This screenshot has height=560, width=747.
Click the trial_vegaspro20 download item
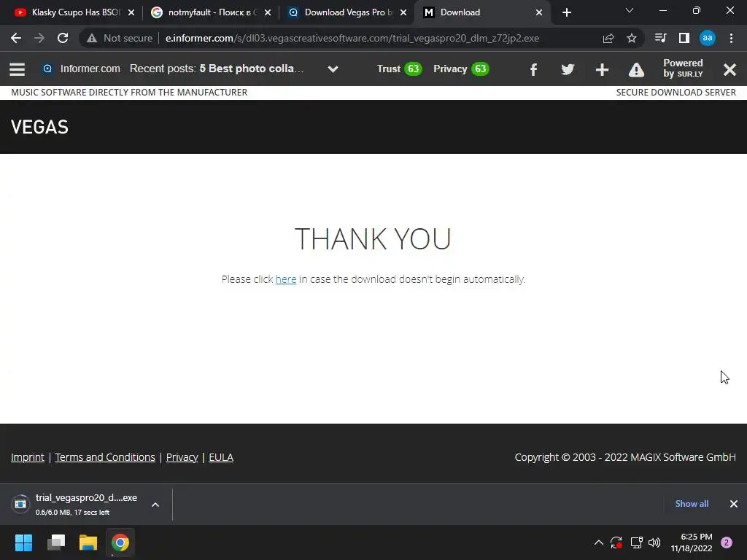(76, 504)
